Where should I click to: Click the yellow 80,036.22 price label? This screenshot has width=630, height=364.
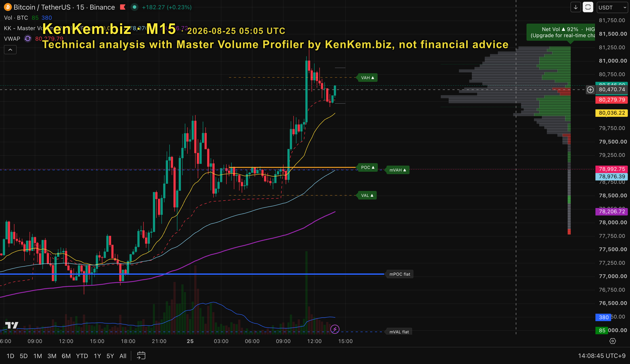click(x=612, y=113)
